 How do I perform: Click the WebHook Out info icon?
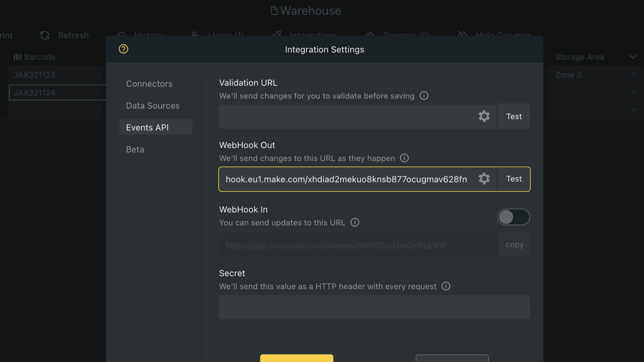[x=404, y=158]
